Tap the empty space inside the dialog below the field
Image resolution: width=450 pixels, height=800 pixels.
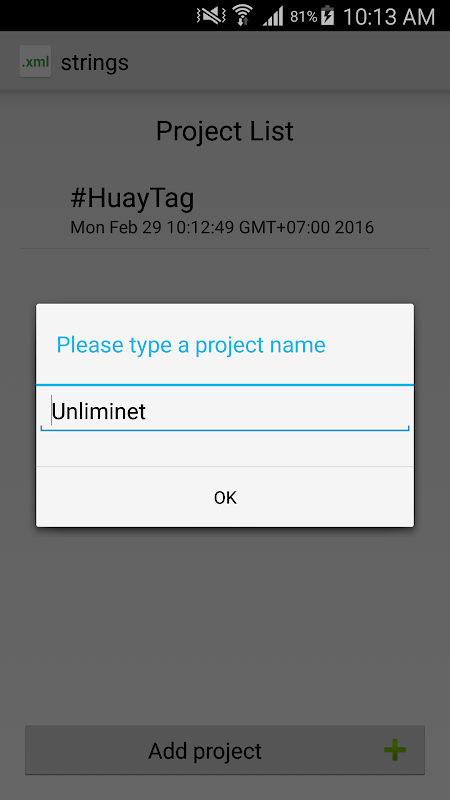coord(225,449)
